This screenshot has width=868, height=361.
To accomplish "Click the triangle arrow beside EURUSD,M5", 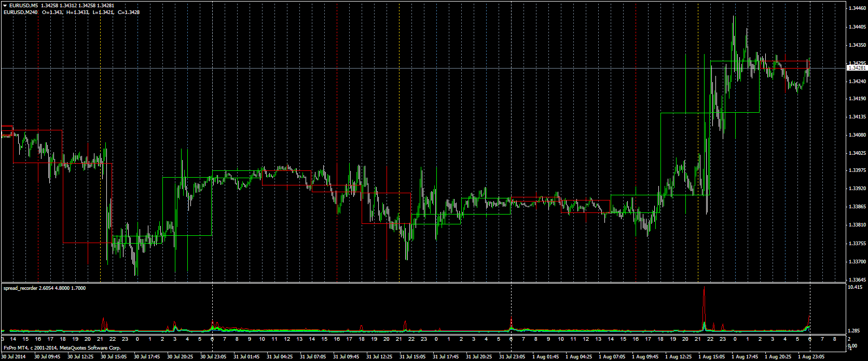I will pyautogui.click(x=5, y=6).
